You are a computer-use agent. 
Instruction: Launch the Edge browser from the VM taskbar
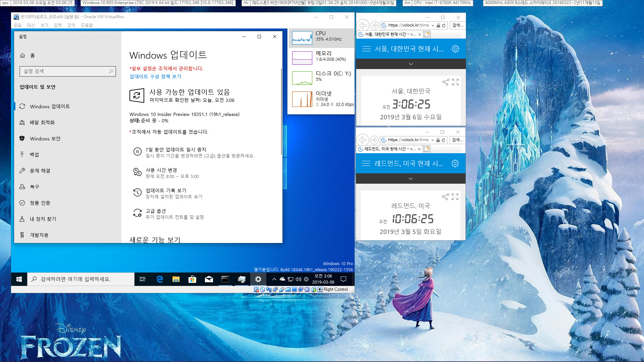pyautogui.click(x=160, y=279)
